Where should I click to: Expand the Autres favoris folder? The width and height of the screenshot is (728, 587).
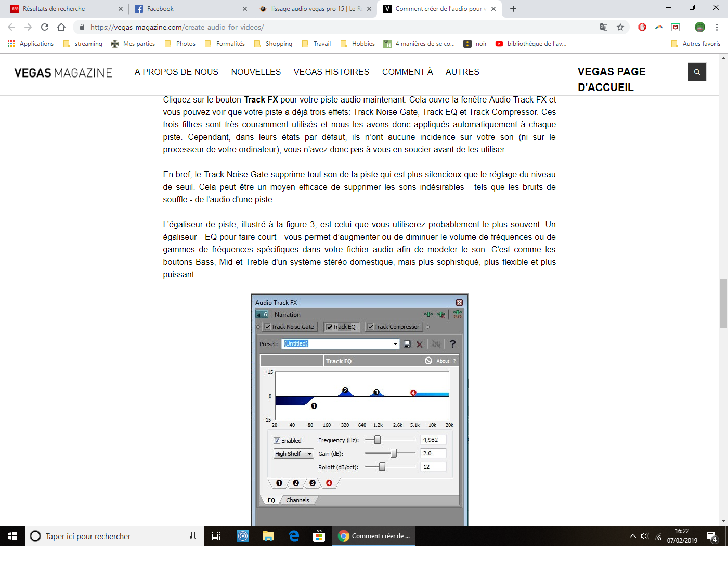tap(696, 44)
